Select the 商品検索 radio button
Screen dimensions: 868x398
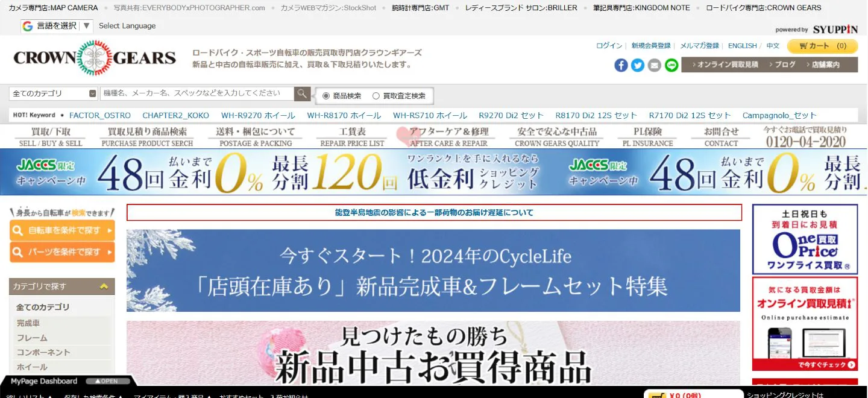pyautogui.click(x=326, y=96)
